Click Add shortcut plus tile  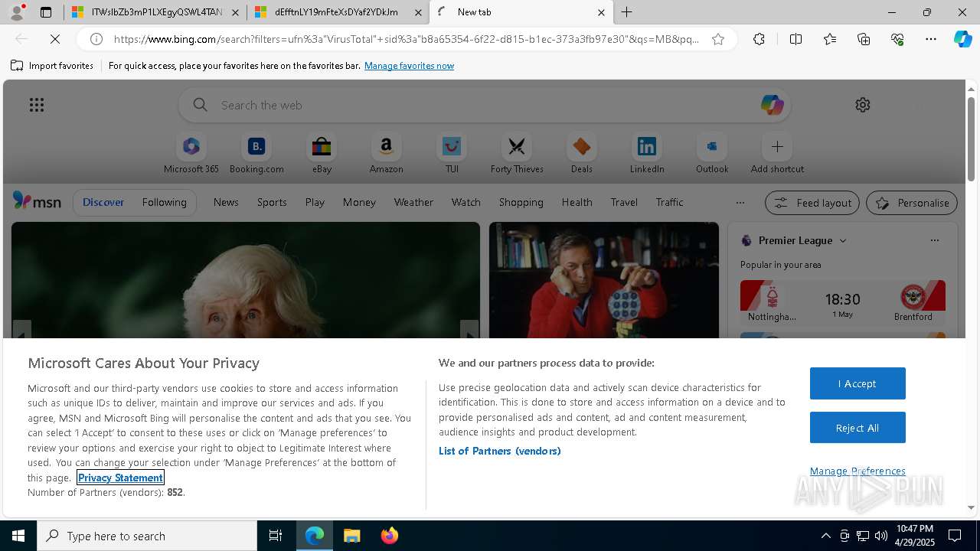click(x=777, y=154)
